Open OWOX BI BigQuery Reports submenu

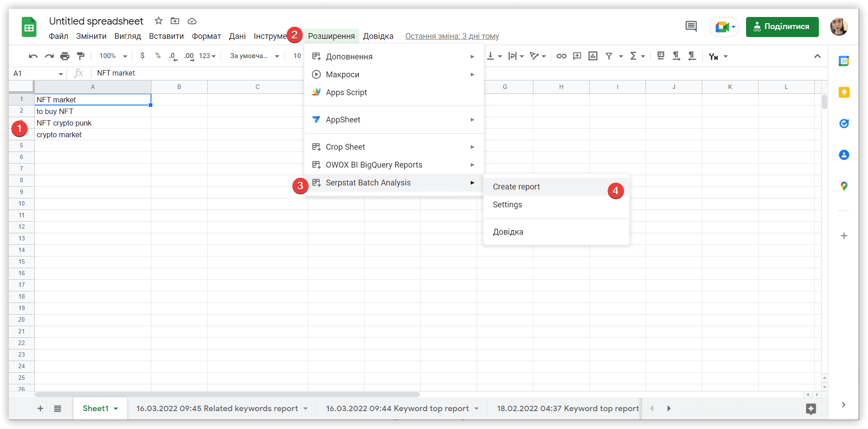coord(394,165)
